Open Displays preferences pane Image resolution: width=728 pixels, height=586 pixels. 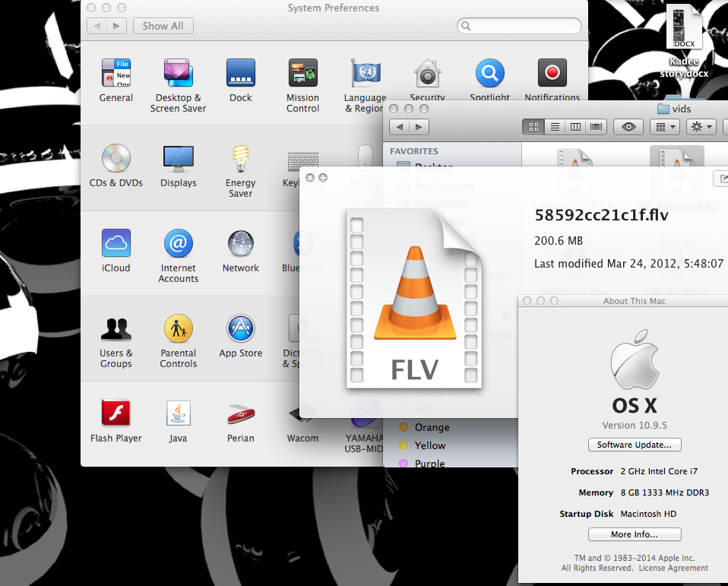pos(179,165)
